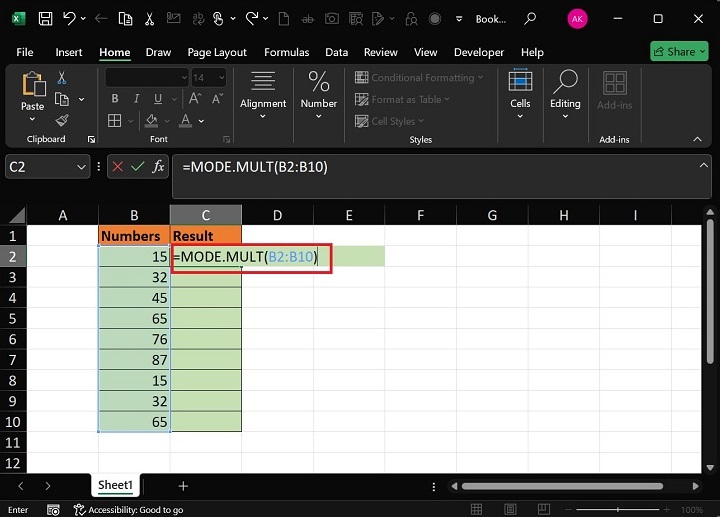Click cell B6 containing 76
Image resolution: width=720 pixels, height=517 pixels.
[134, 339]
